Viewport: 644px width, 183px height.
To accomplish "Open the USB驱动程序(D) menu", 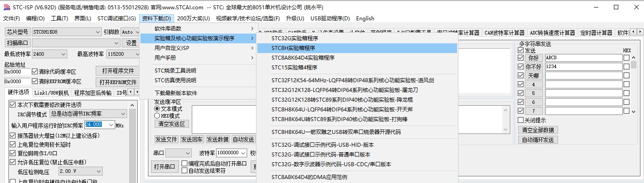I will point(330,19).
